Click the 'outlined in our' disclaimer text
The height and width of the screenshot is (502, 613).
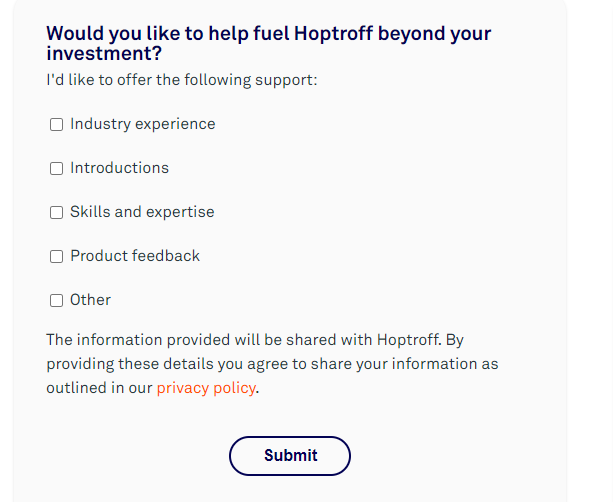point(99,388)
